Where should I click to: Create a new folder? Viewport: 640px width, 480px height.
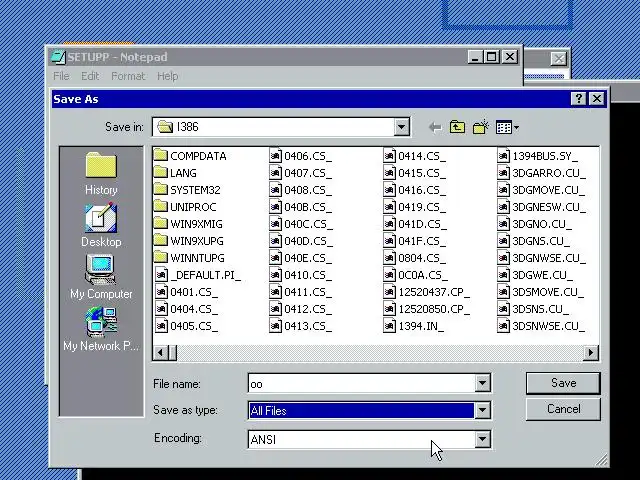pos(480,127)
